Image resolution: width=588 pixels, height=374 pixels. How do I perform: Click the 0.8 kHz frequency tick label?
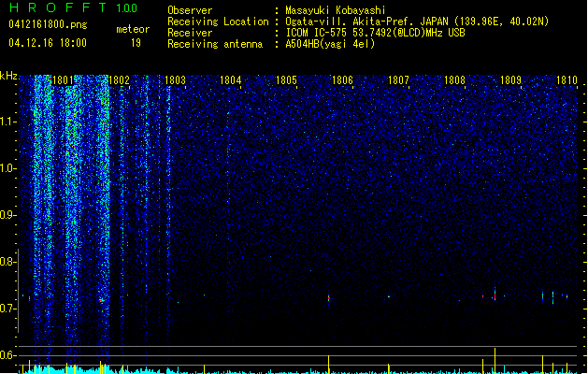(x=7, y=262)
